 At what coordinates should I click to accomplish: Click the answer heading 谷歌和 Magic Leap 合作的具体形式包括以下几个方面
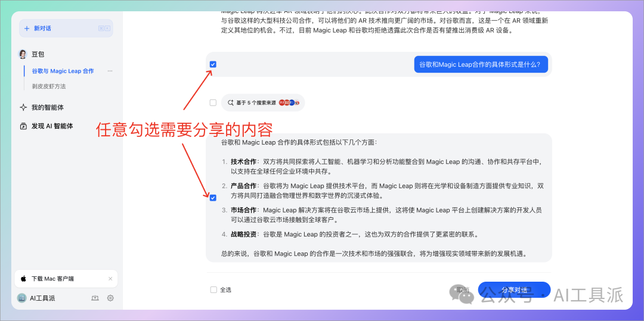click(x=299, y=143)
